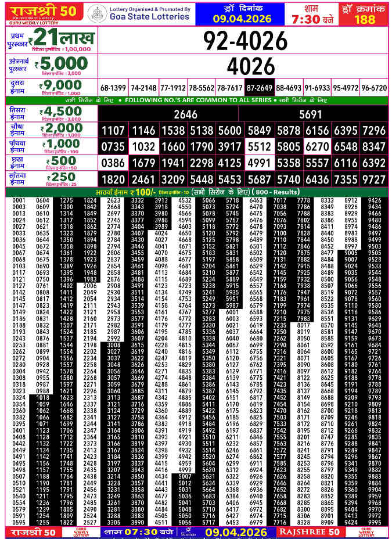
Task: Click the ₹500 sixth prize amount
Action: coord(61,161)
